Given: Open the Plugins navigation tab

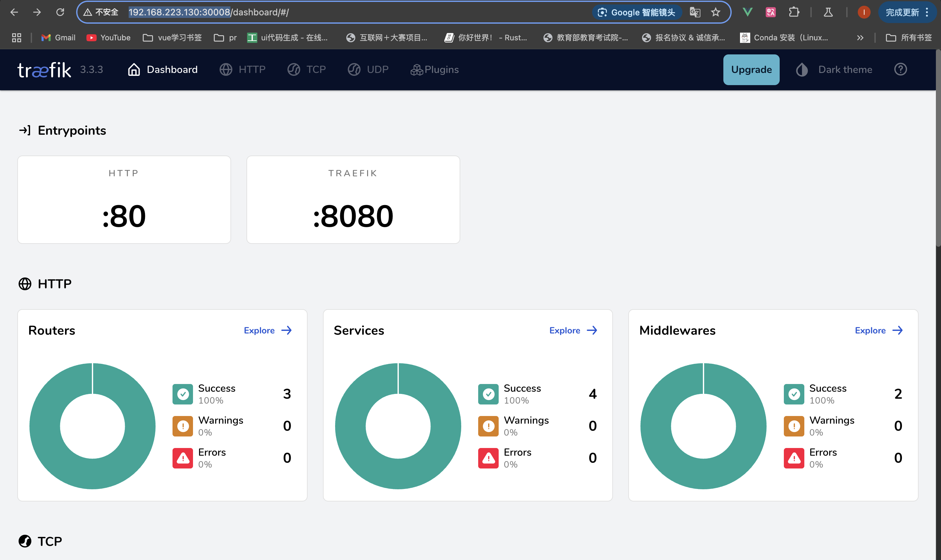Looking at the screenshot, I should [434, 69].
